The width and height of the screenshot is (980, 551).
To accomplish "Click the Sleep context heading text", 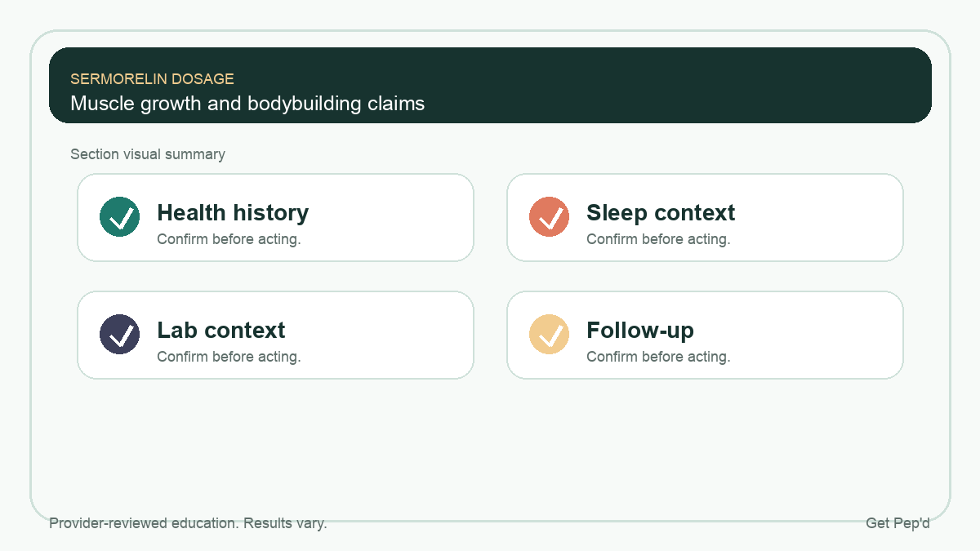I will 661,213.
